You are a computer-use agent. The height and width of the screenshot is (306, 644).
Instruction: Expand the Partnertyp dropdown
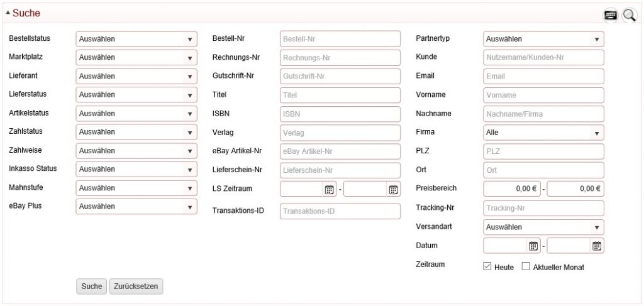[x=543, y=39]
